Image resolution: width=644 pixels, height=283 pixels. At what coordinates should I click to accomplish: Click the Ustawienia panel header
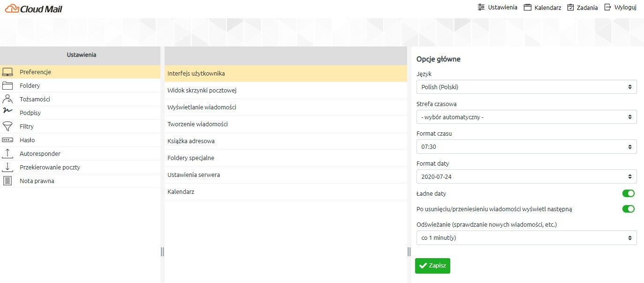pos(80,55)
